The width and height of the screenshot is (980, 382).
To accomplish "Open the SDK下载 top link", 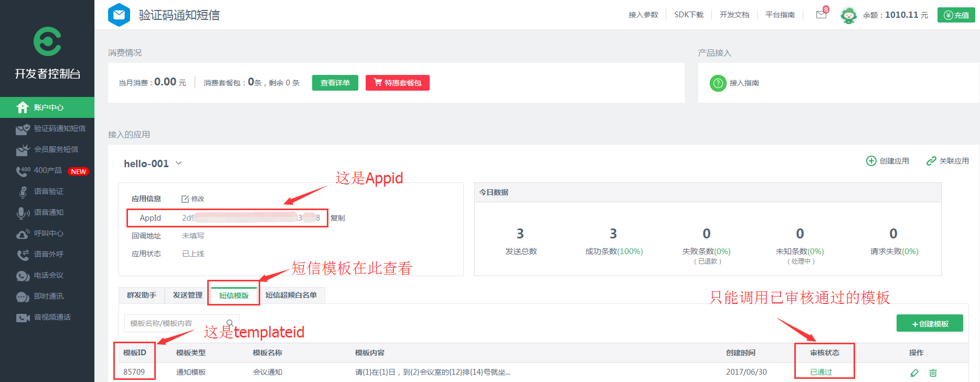I will click(689, 15).
